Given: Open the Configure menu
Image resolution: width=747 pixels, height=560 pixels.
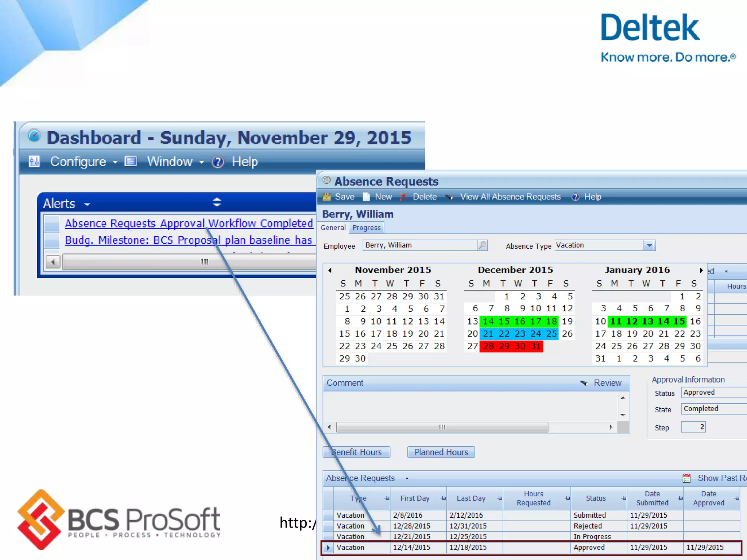Looking at the screenshot, I should pos(78,162).
